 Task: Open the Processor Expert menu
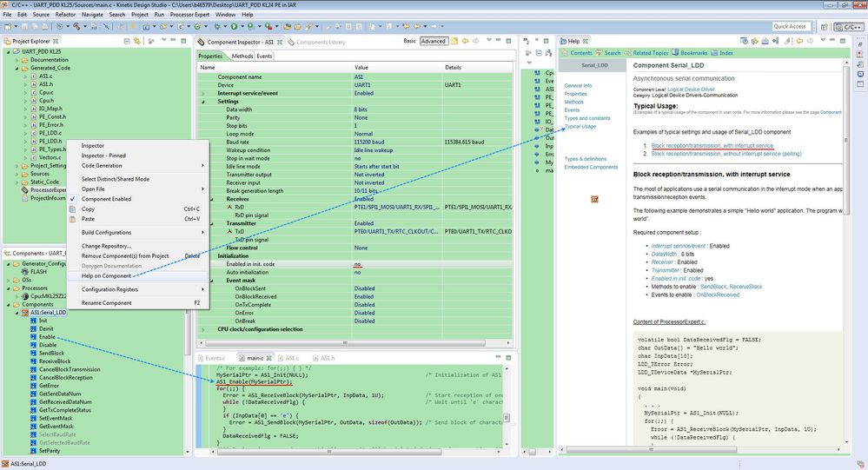click(189, 15)
